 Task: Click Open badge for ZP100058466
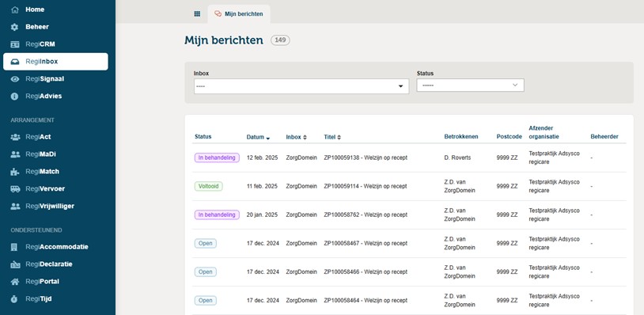point(206,272)
